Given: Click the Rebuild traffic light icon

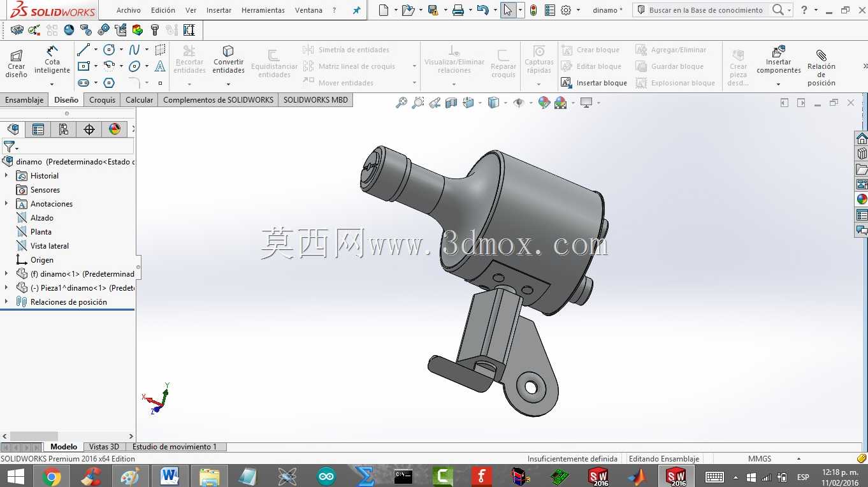Looking at the screenshot, I should click(x=533, y=10).
